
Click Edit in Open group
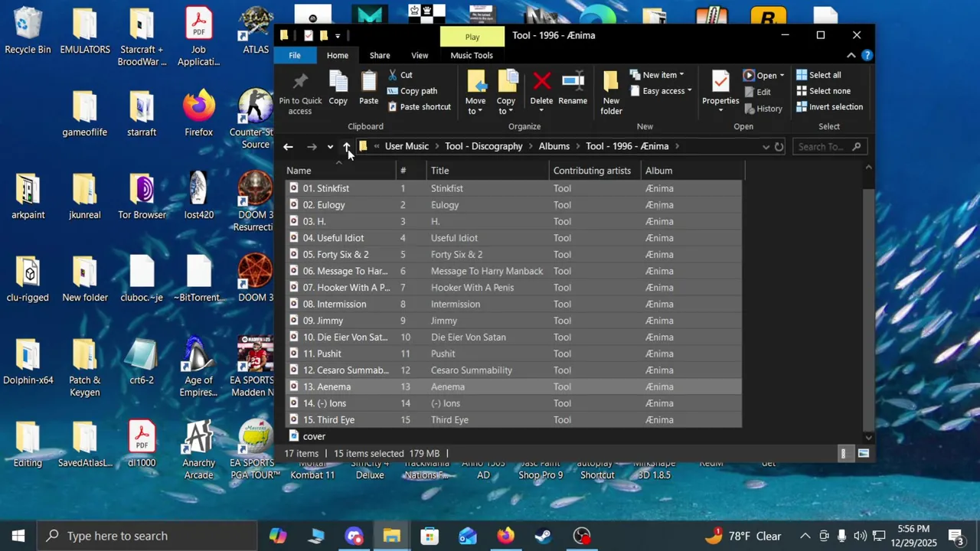click(x=756, y=92)
